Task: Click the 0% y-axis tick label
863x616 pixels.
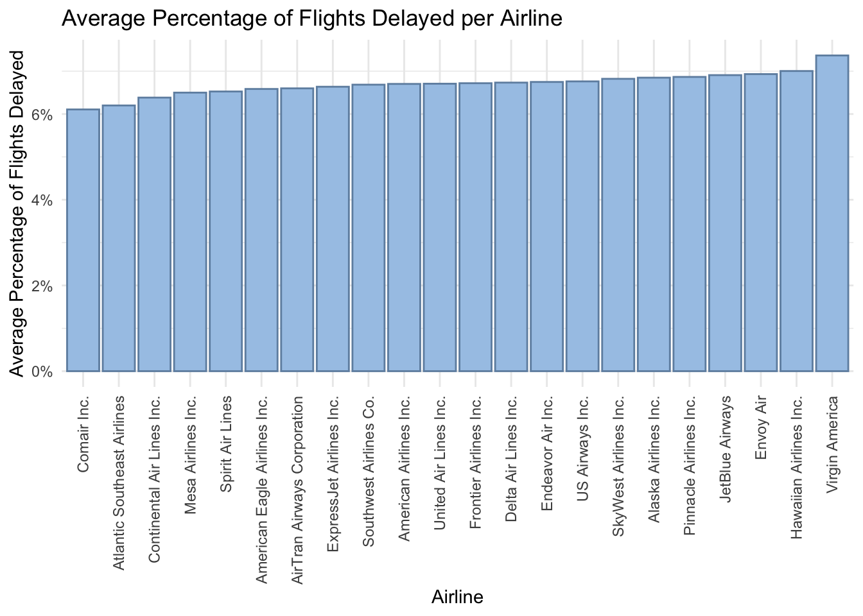Action: coord(42,372)
